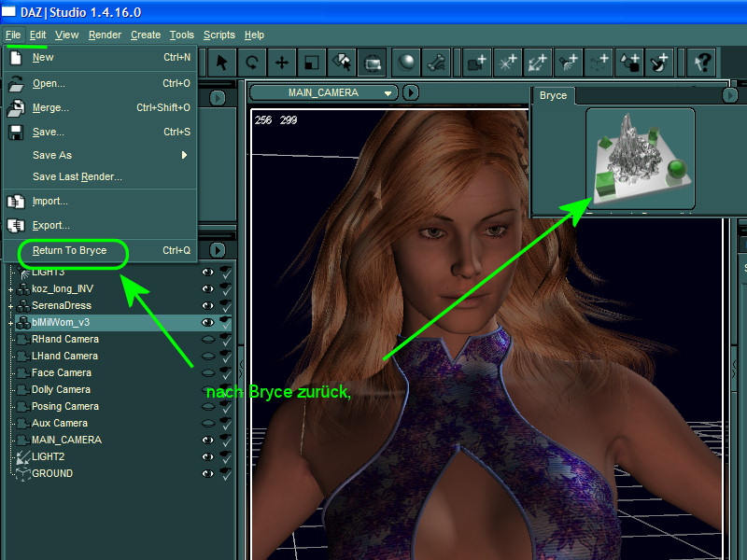Click New in the File menu
This screenshot has width=747, height=560.
100,58
